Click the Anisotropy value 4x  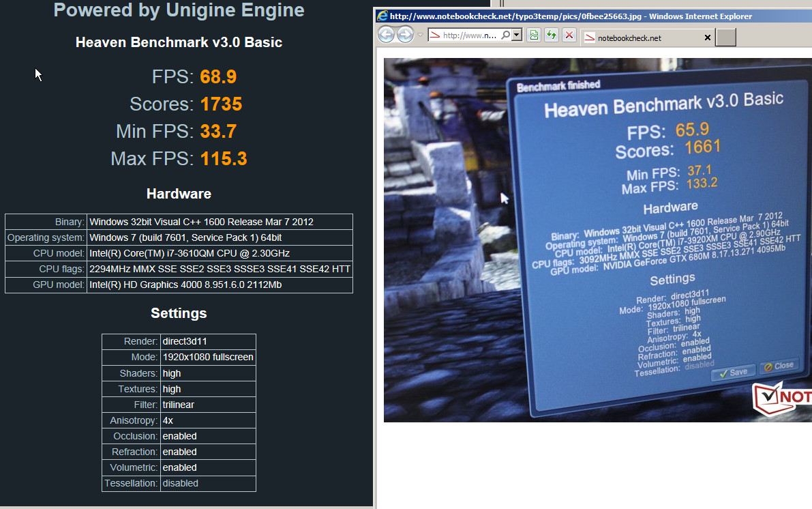coord(208,420)
